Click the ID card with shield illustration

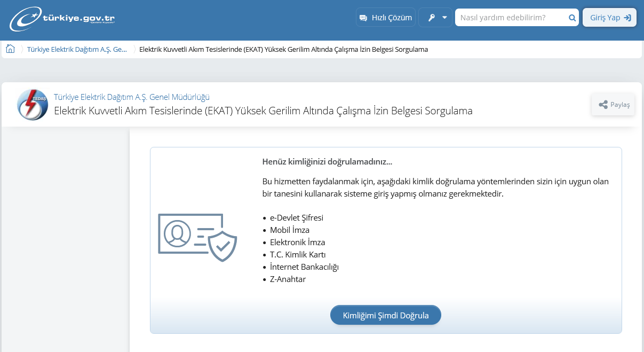[x=197, y=238]
